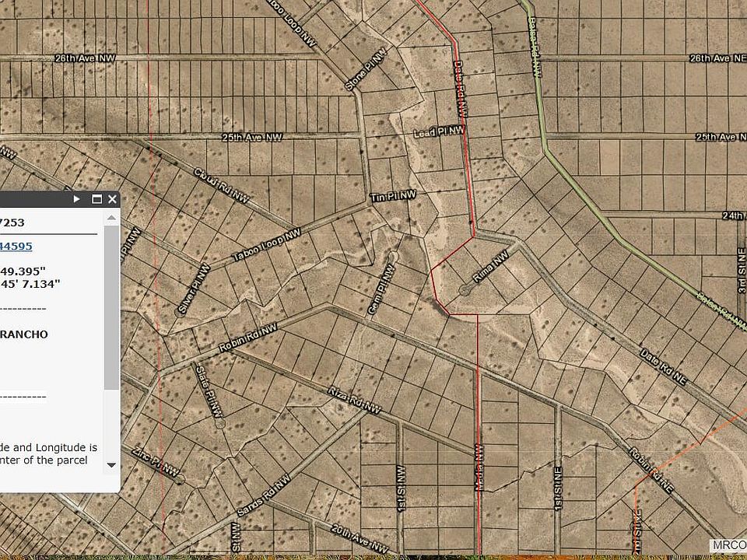Click the Sands Rd NW label

click(264, 495)
